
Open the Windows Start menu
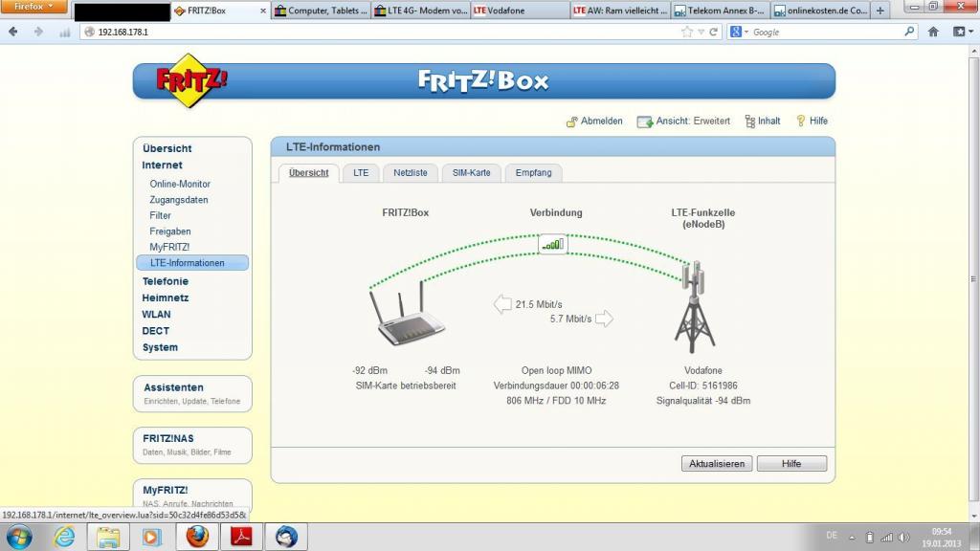(x=19, y=537)
